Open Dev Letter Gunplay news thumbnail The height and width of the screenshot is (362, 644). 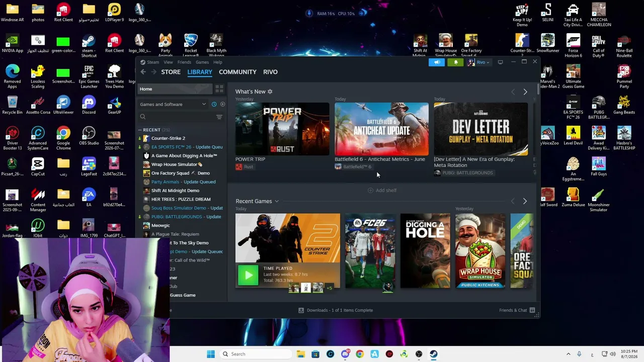[481, 129]
